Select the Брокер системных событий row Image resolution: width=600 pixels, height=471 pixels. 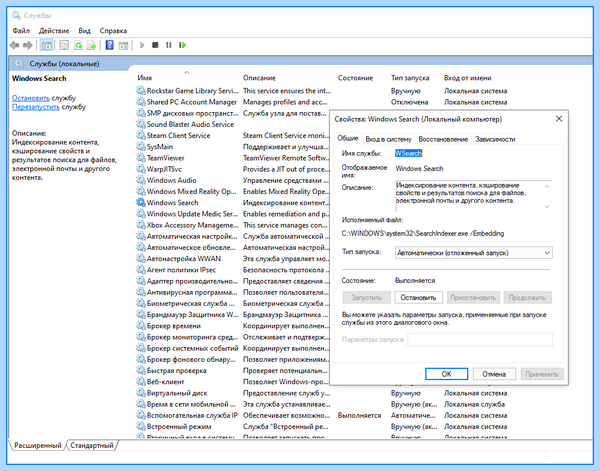coord(232,348)
